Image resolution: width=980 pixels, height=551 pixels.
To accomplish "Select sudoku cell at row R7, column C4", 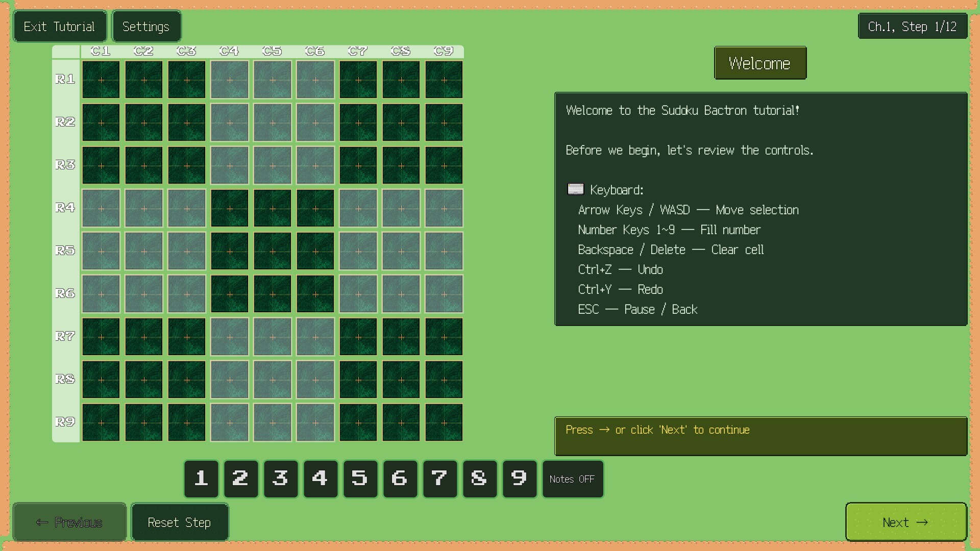I will 230,337.
